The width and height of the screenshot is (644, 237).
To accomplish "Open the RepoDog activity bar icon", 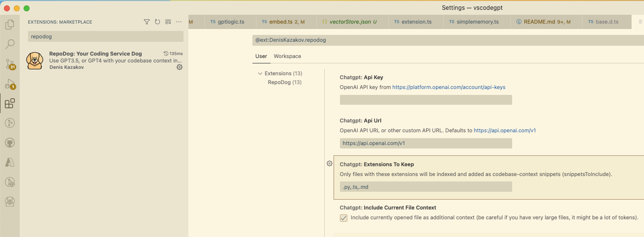I will point(9,201).
